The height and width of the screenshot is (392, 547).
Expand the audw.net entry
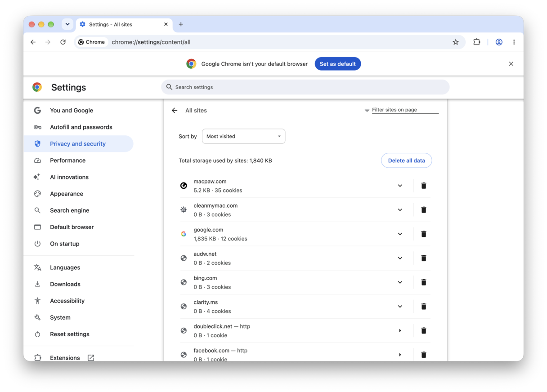400,258
